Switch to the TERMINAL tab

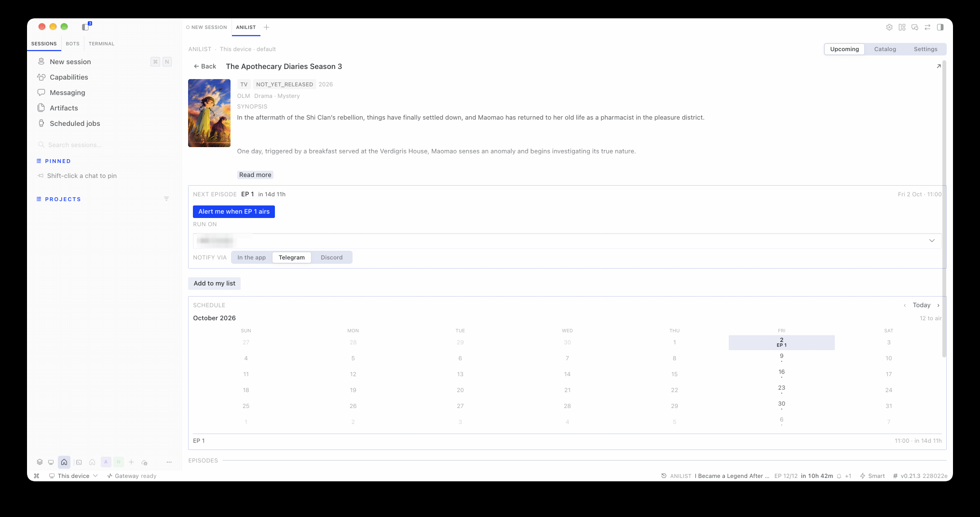pos(101,43)
